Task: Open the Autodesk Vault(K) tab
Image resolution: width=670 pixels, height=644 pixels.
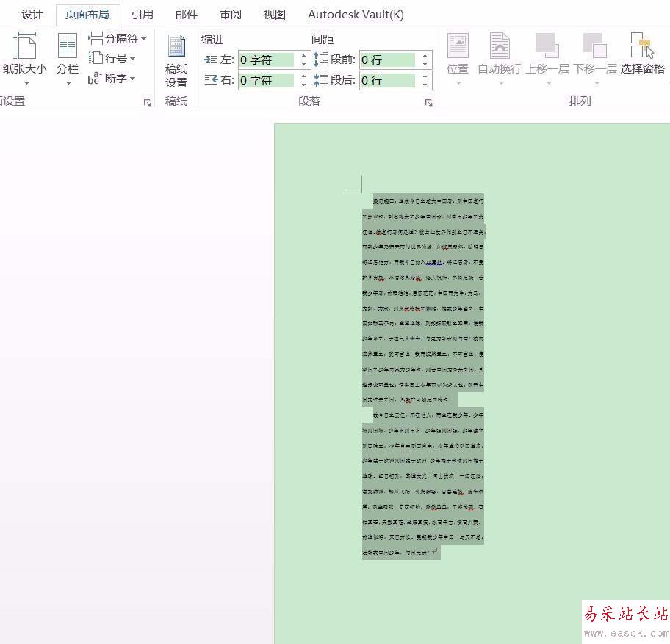Action: (x=356, y=15)
